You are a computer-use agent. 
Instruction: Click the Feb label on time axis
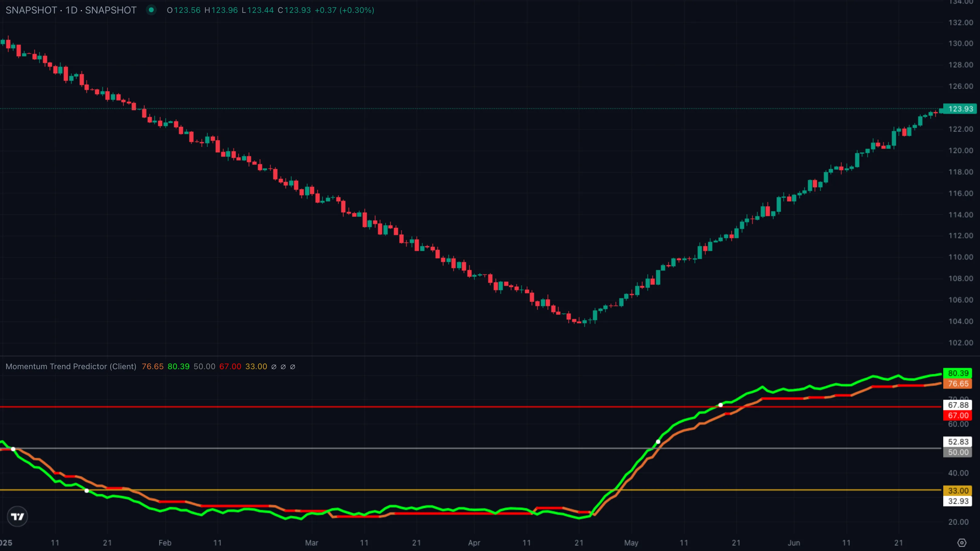pyautogui.click(x=165, y=543)
